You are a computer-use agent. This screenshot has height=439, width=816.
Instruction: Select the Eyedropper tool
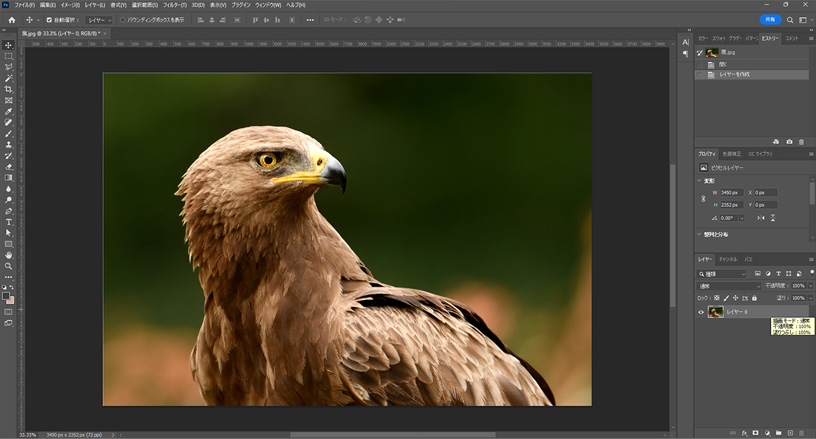[x=8, y=111]
